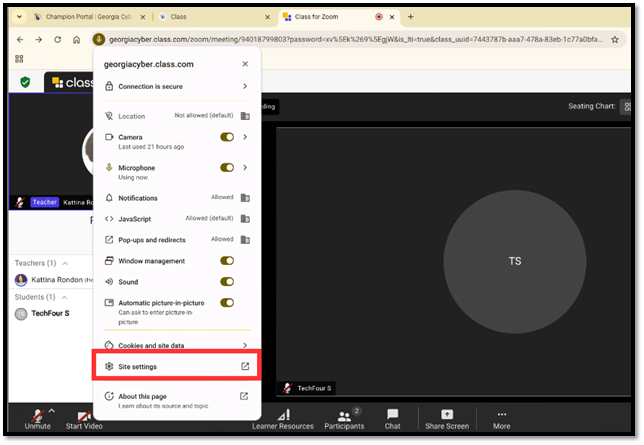
Task: Click the About this page external-link icon
Action: (244, 396)
